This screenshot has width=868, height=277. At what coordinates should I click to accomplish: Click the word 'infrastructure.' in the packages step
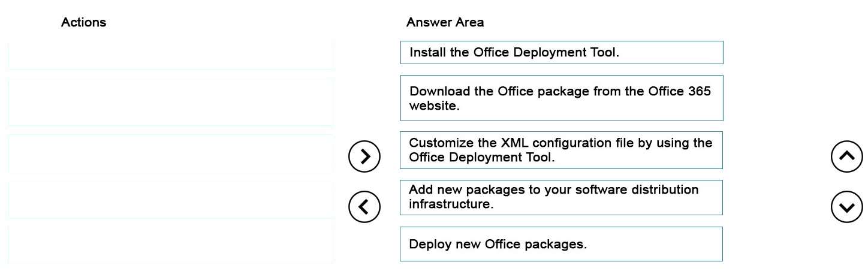coord(451,204)
